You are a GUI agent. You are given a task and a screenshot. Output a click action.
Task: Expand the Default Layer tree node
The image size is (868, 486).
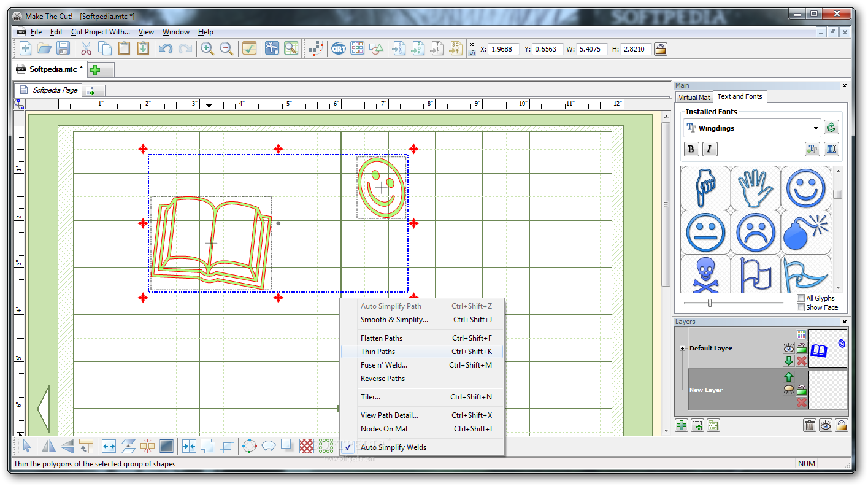coord(682,348)
